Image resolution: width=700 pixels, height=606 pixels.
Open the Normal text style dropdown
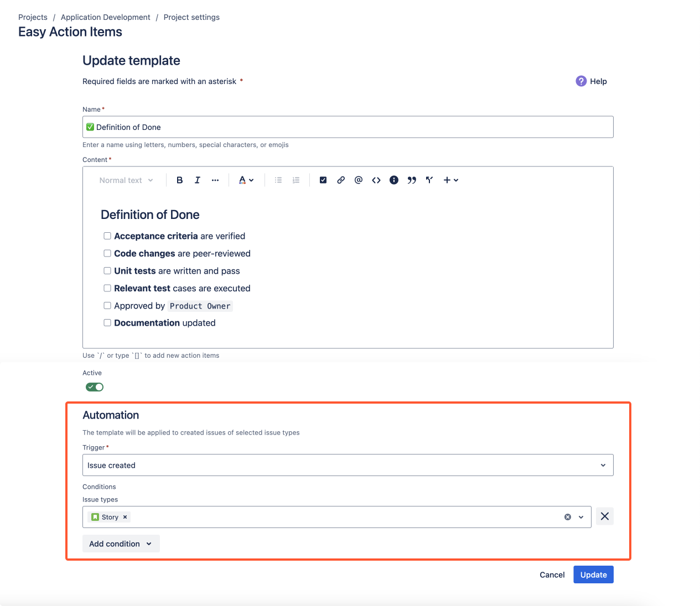pyautogui.click(x=126, y=180)
